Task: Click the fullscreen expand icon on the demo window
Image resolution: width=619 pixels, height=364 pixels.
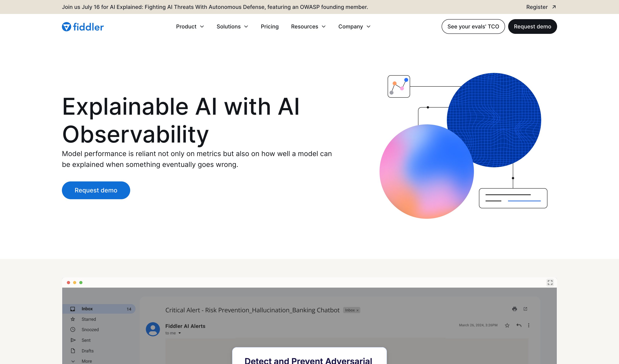Action: (550, 282)
